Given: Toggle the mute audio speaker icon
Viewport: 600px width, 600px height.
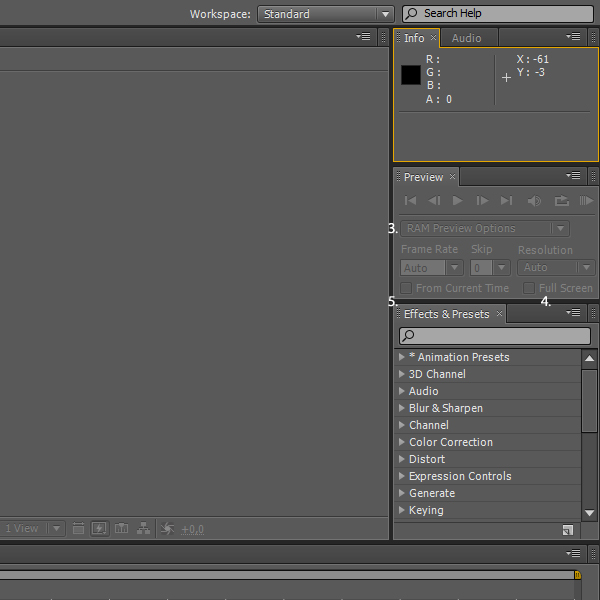Looking at the screenshot, I should [534, 201].
